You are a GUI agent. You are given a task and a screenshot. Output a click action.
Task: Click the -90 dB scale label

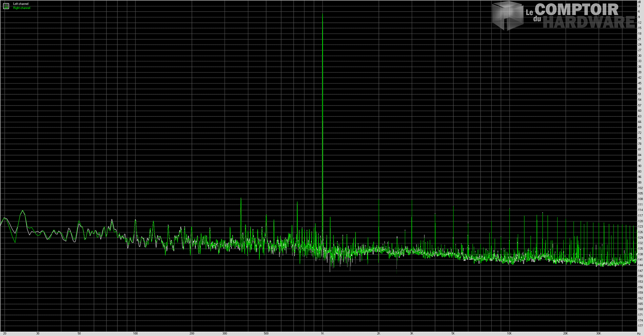coord(640,166)
